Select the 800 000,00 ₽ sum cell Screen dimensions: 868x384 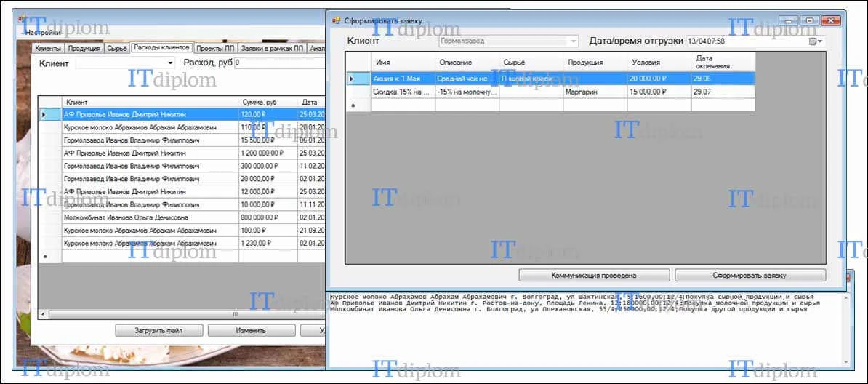(x=268, y=217)
